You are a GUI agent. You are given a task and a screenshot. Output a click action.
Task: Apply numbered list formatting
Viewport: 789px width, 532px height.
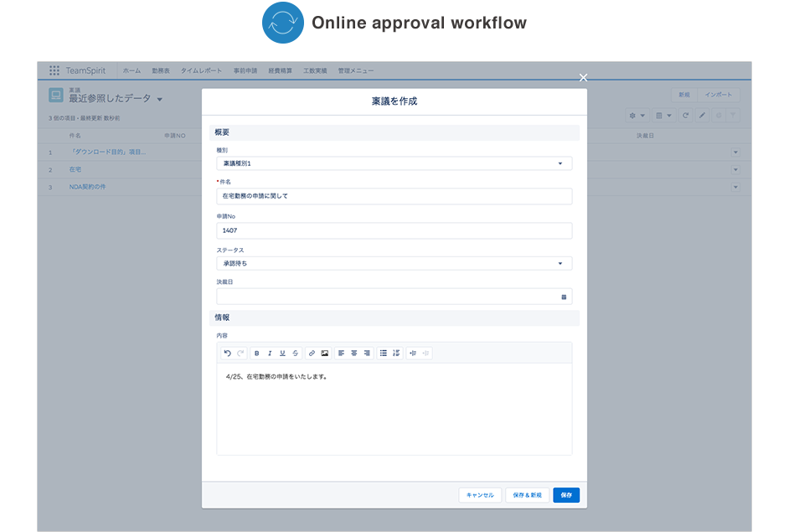tap(396, 354)
